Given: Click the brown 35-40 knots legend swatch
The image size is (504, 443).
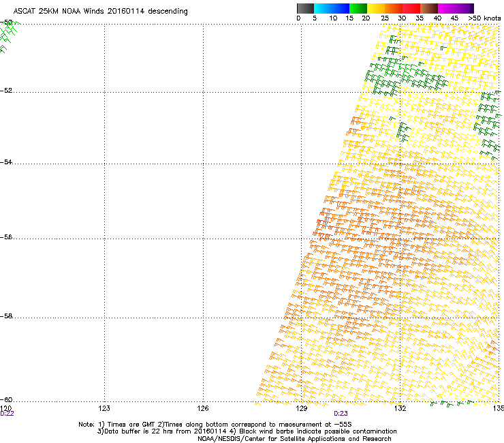Looking at the screenshot, I should tap(429, 8).
